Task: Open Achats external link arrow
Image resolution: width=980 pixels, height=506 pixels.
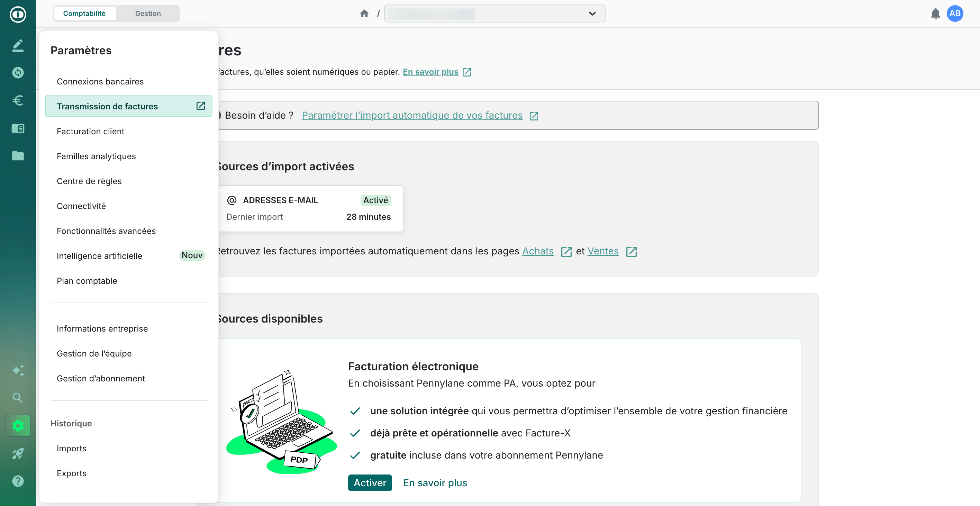Action: coord(566,251)
